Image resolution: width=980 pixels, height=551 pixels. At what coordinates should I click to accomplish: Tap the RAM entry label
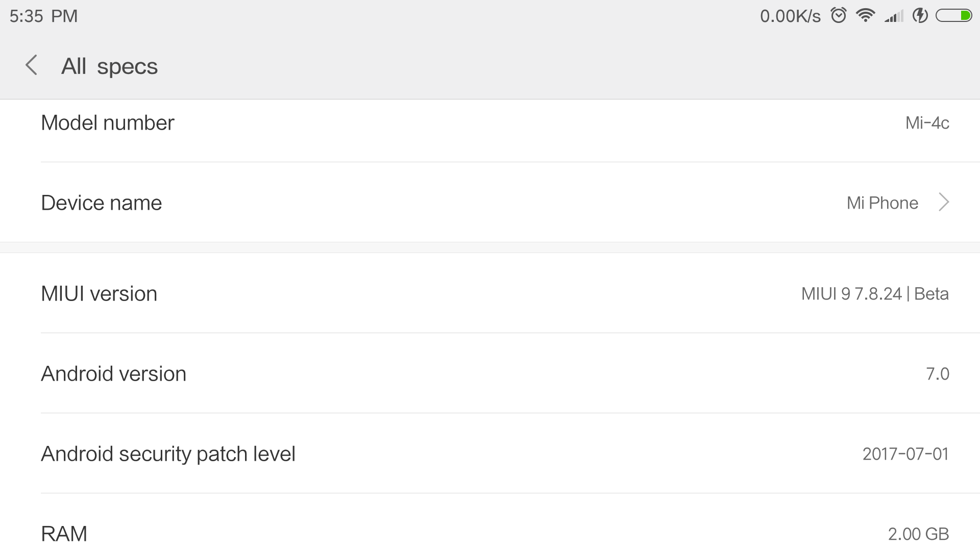tap(64, 534)
